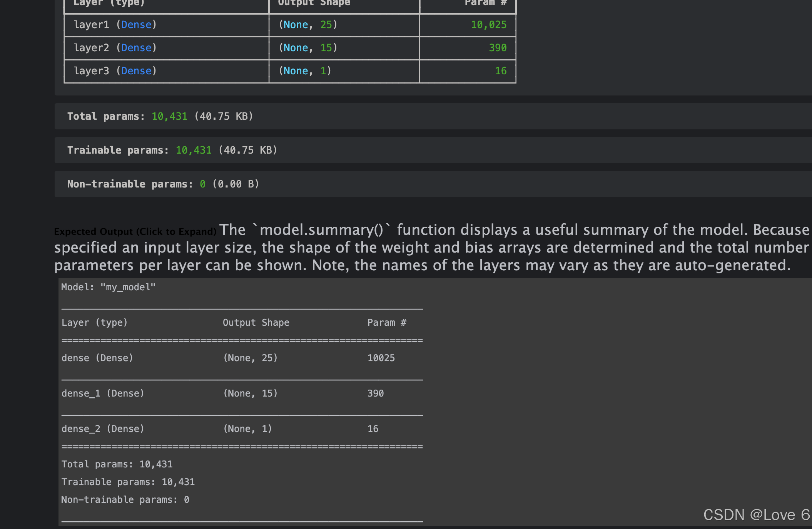This screenshot has height=529, width=812.
Task: Click 'dense_1 (Dense)' row in expected output
Action: coord(103,393)
